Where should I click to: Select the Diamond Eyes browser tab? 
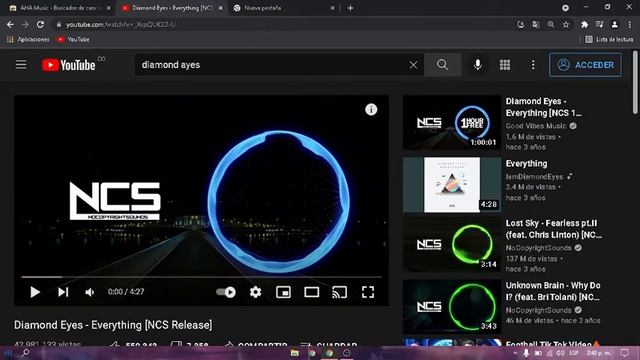pyautogui.click(x=171, y=8)
